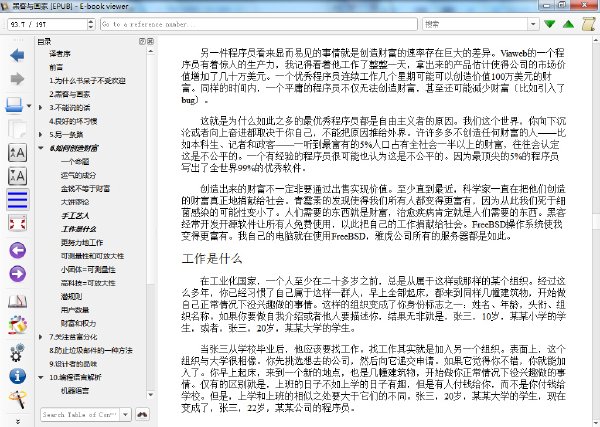
Task: Collapse chapter 10.编程语言解析
Action: [41, 377]
